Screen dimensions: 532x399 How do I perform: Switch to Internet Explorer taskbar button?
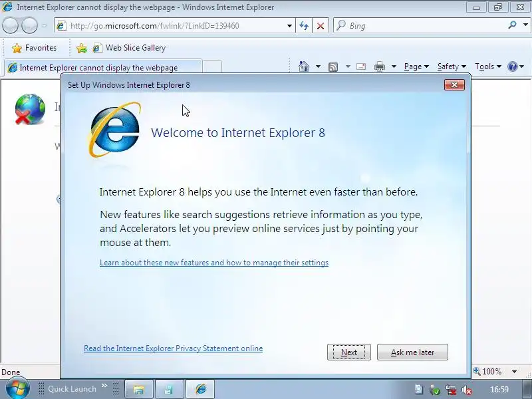[200, 389]
